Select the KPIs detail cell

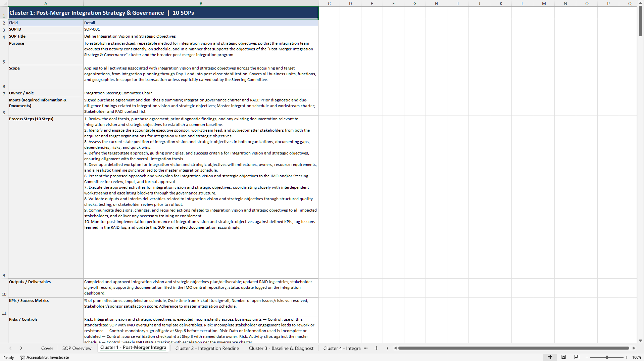point(201,307)
